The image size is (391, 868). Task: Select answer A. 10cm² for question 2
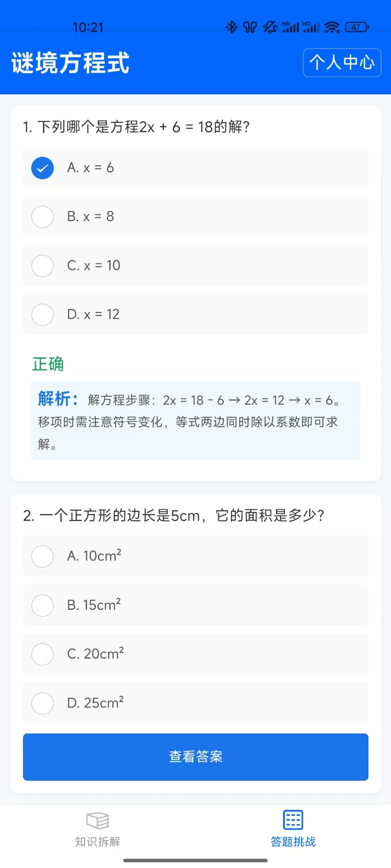[195, 556]
